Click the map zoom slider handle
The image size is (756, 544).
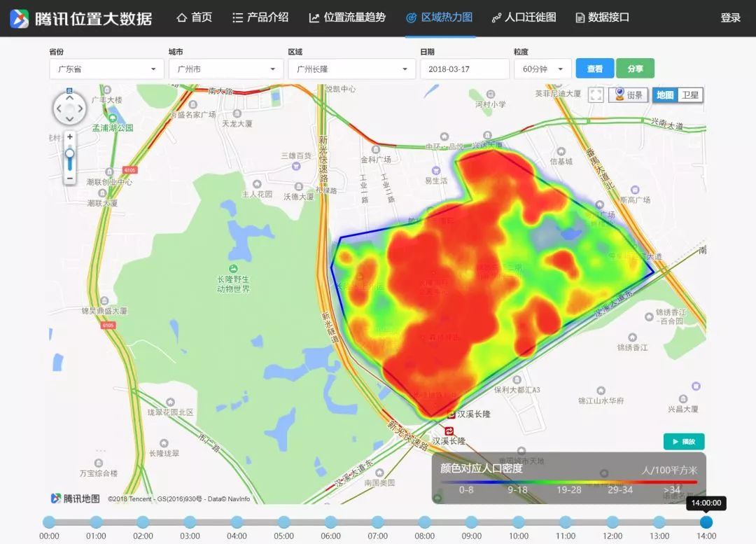point(70,154)
